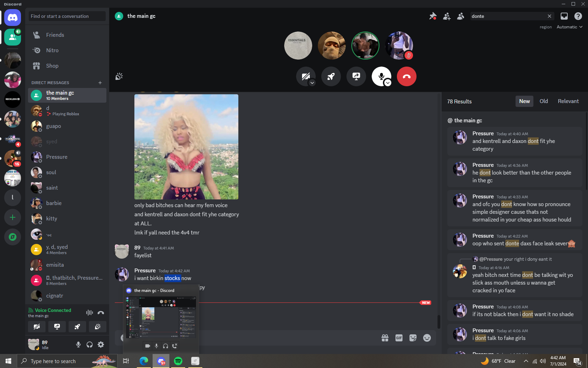588x368 pixels.
Task: Share your screen from the call controls
Action: pyautogui.click(x=356, y=76)
